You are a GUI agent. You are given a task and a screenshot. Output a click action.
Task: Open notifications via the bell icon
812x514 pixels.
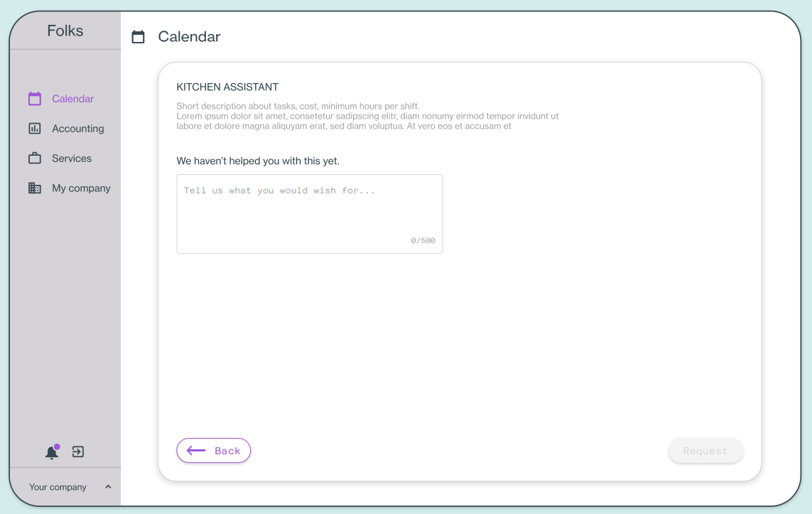coord(52,452)
